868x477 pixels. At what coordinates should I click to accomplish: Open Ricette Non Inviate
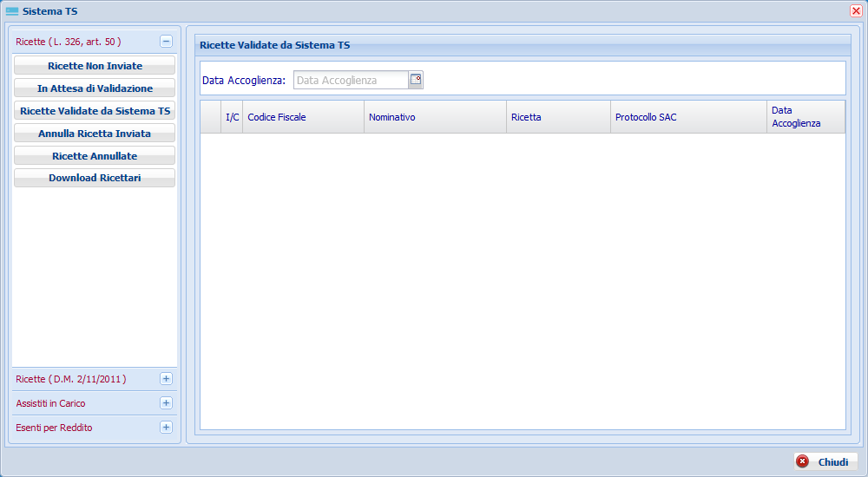coord(95,65)
